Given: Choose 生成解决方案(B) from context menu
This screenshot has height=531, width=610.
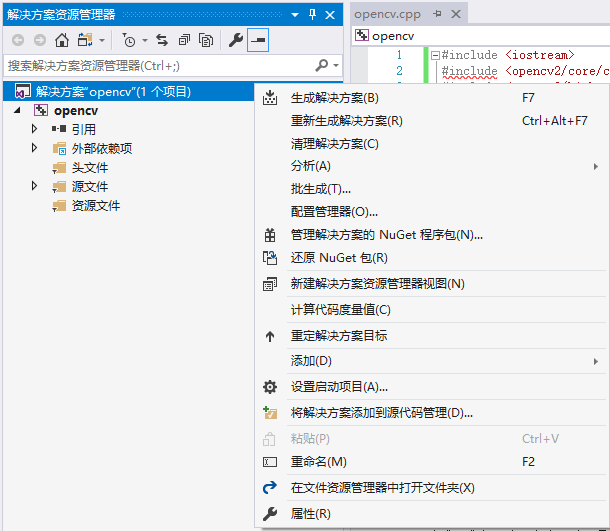Looking at the screenshot, I should tap(432, 98).
